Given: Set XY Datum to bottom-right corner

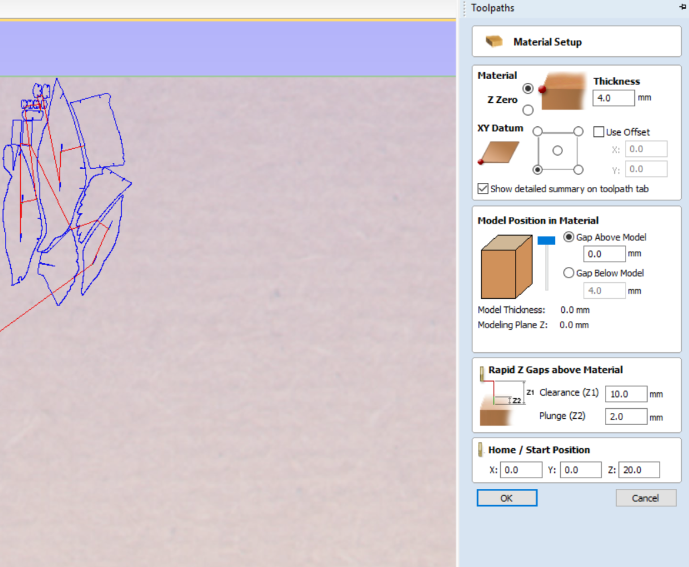Looking at the screenshot, I should pyautogui.click(x=578, y=170).
